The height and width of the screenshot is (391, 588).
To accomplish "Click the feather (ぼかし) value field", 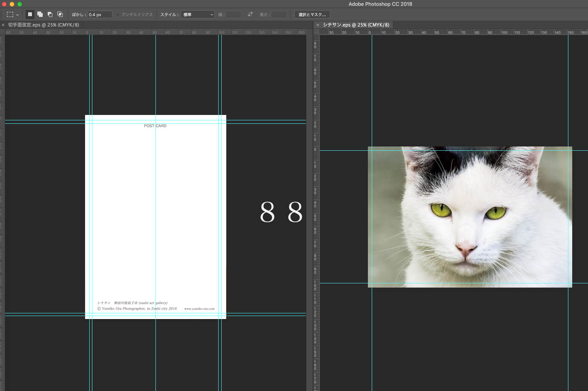I will (x=100, y=15).
